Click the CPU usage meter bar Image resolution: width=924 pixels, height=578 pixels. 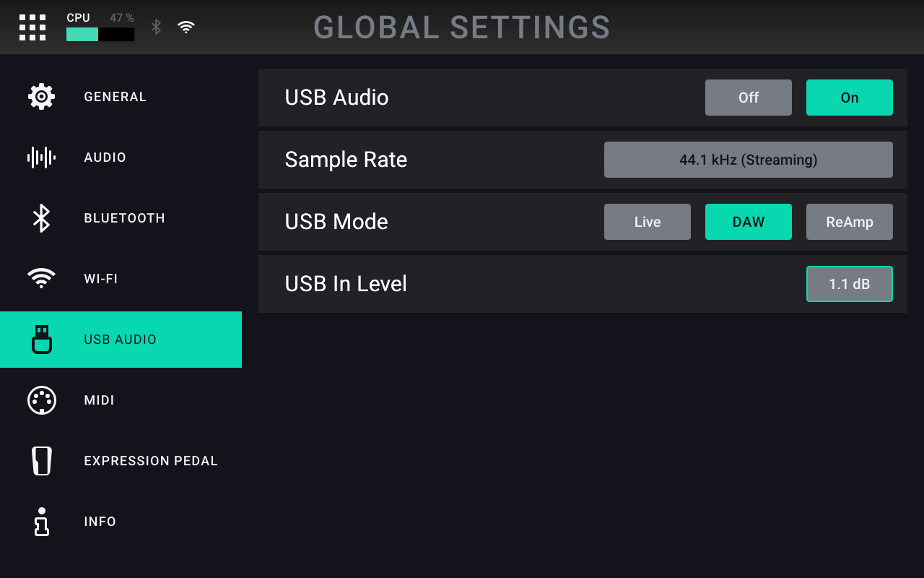point(100,35)
